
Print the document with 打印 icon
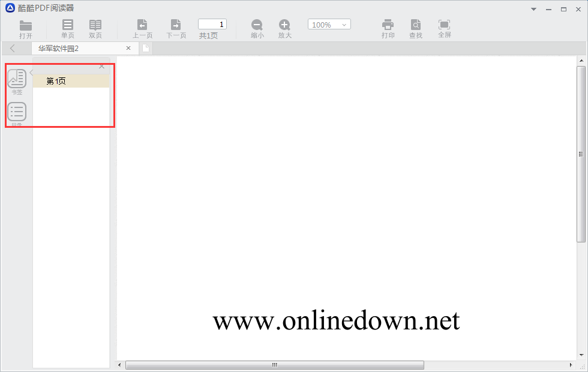click(x=388, y=29)
